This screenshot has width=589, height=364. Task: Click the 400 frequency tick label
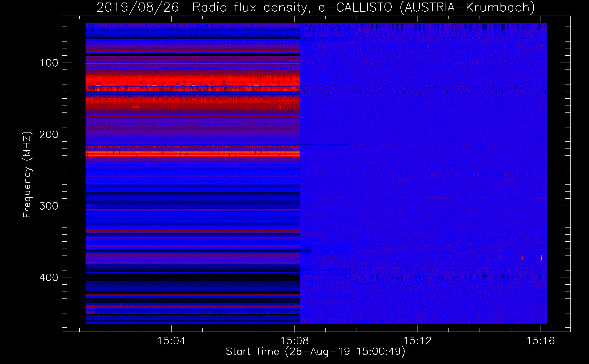click(49, 277)
